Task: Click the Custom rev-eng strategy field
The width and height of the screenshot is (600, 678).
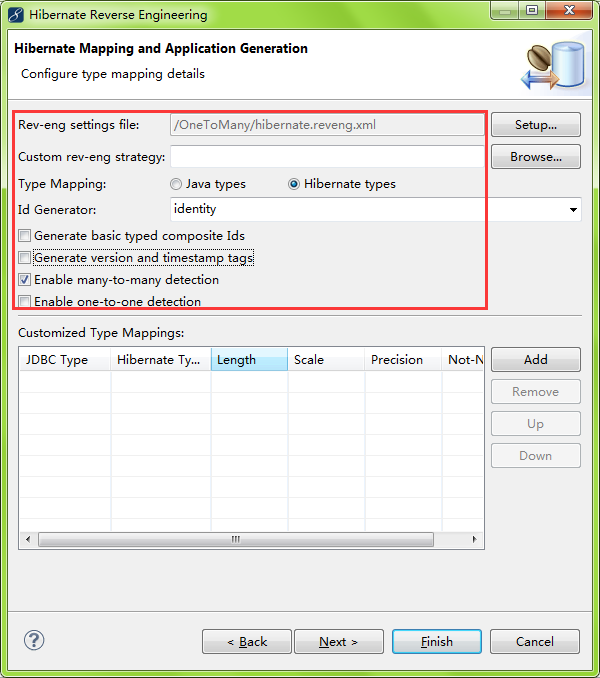Action: click(327, 157)
